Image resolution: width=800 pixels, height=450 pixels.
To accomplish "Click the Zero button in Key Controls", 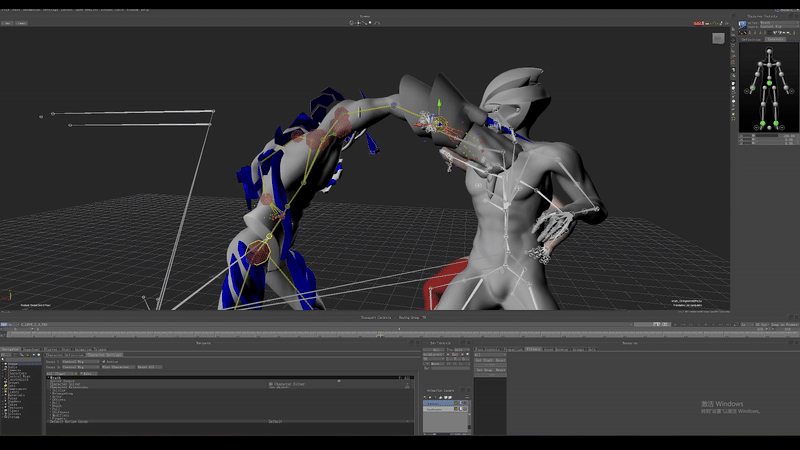I will point(449,359).
